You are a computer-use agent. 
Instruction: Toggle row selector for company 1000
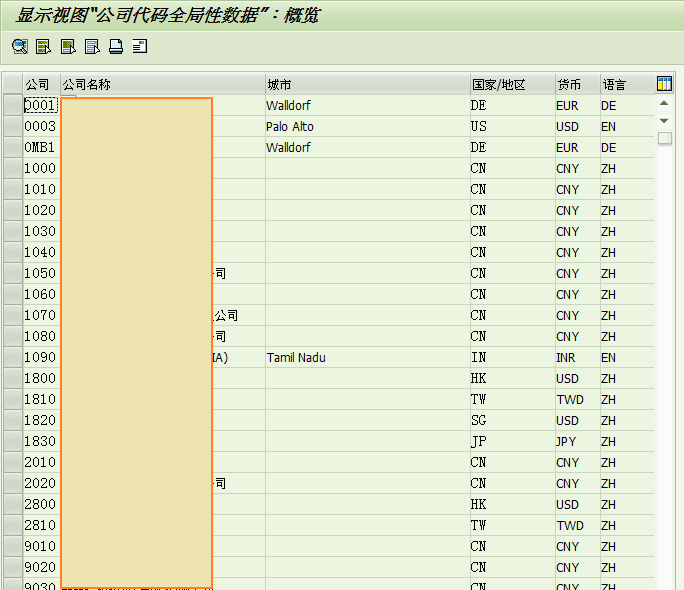13,168
